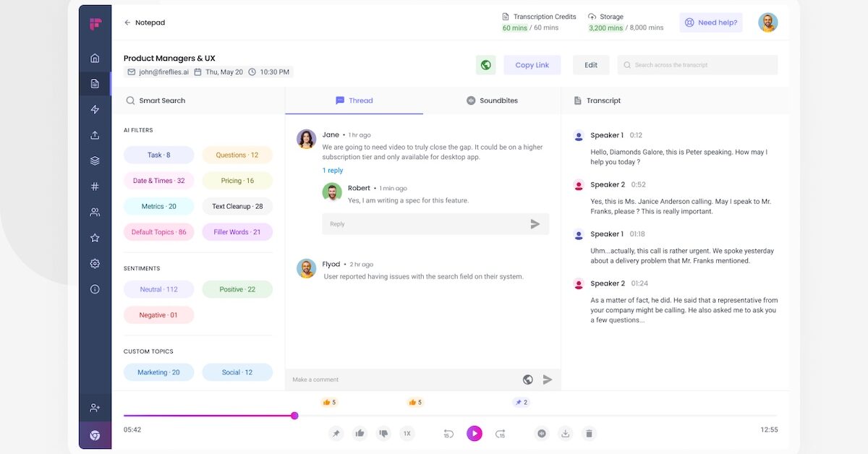Screen dimensions: 868x454
Task: Open the AI Apps lightning icon
Action: (95, 109)
